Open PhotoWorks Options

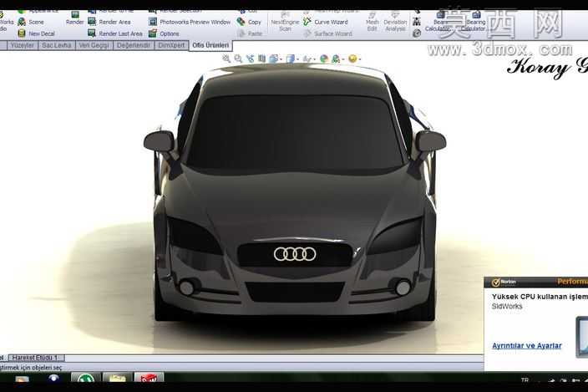(164, 33)
